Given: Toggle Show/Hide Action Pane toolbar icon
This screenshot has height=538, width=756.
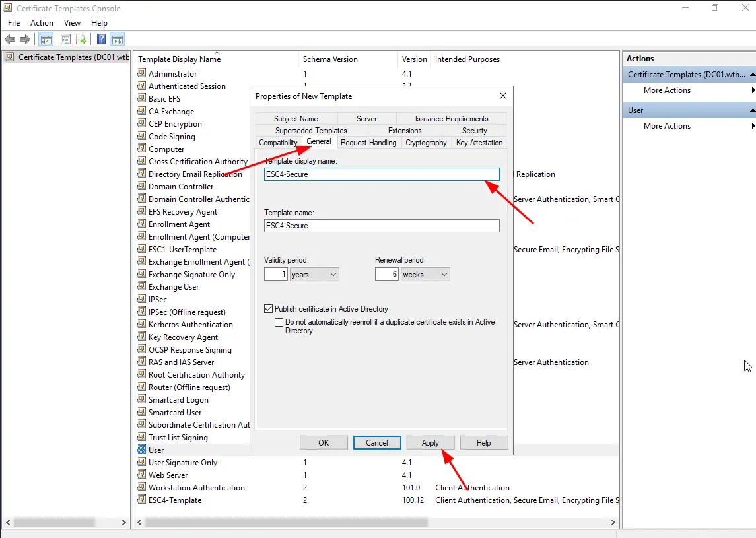Looking at the screenshot, I should tap(117, 40).
